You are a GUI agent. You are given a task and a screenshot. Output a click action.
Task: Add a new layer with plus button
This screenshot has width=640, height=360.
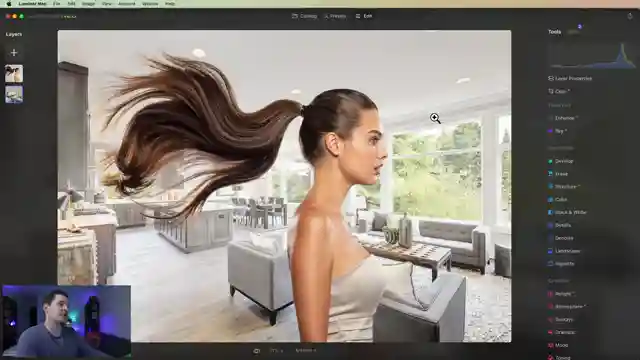(14, 53)
